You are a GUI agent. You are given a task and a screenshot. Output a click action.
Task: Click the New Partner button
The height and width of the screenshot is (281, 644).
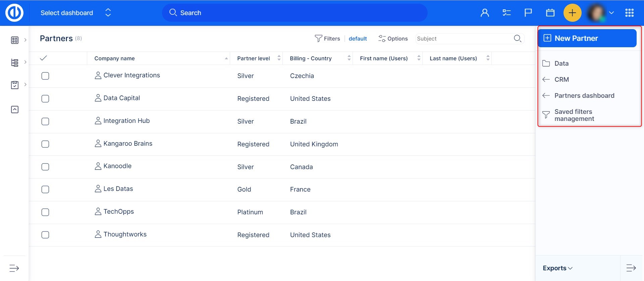[587, 38]
